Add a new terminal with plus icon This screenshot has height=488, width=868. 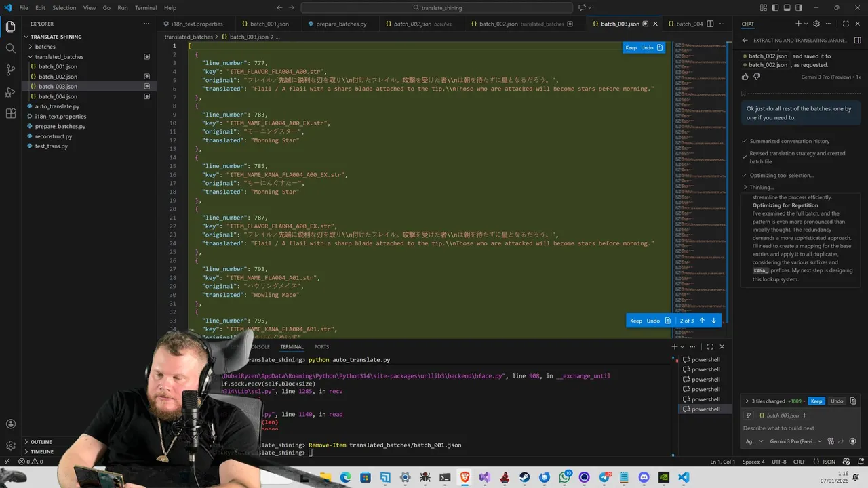pyautogui.click(x=675, y=346)
